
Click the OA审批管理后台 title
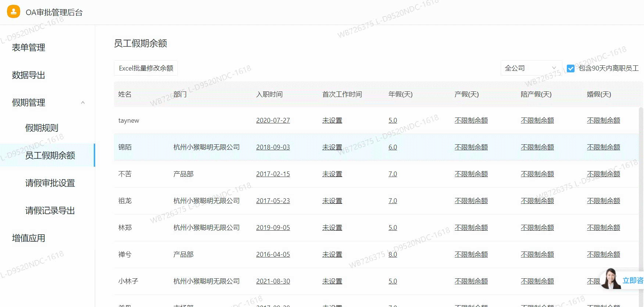(54, 12)
